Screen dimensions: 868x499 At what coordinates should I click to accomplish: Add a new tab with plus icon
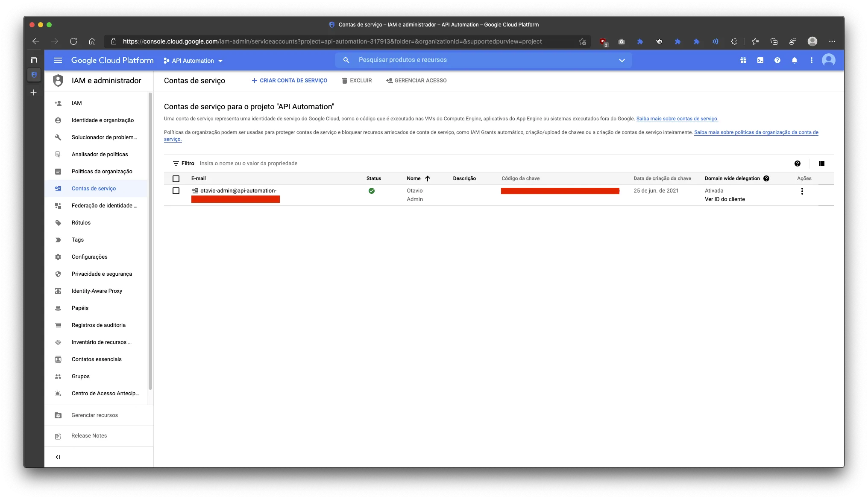[x=34, y=92]
